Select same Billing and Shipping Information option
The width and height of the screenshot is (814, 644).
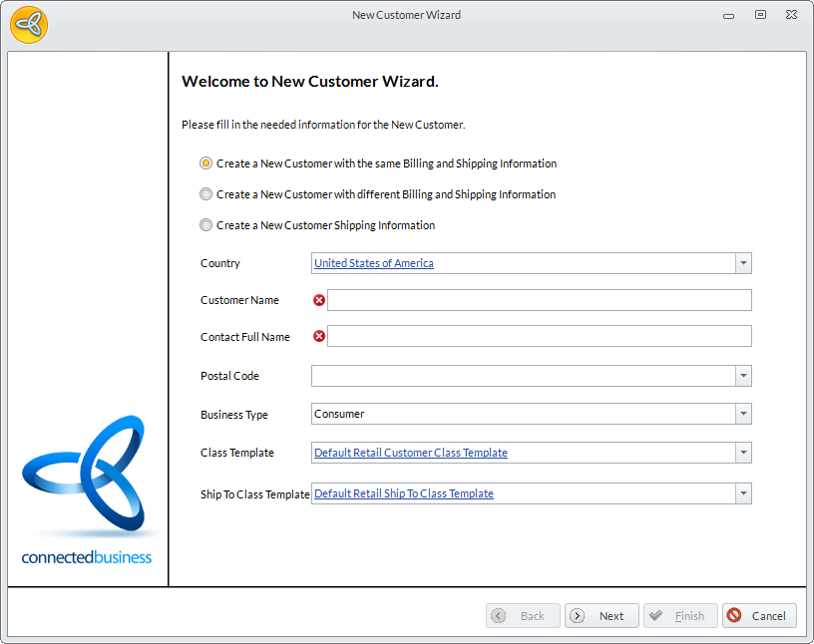[206, 163]
